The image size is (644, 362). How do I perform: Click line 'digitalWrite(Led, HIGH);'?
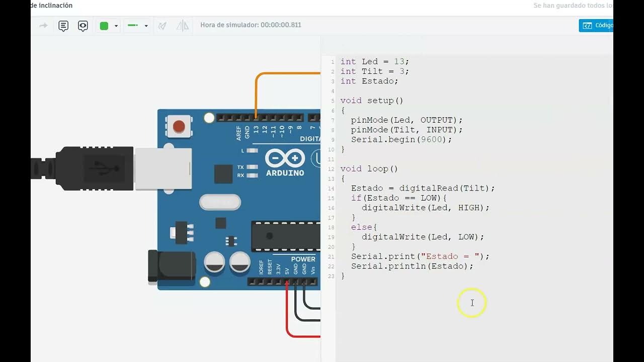point(426,208)
